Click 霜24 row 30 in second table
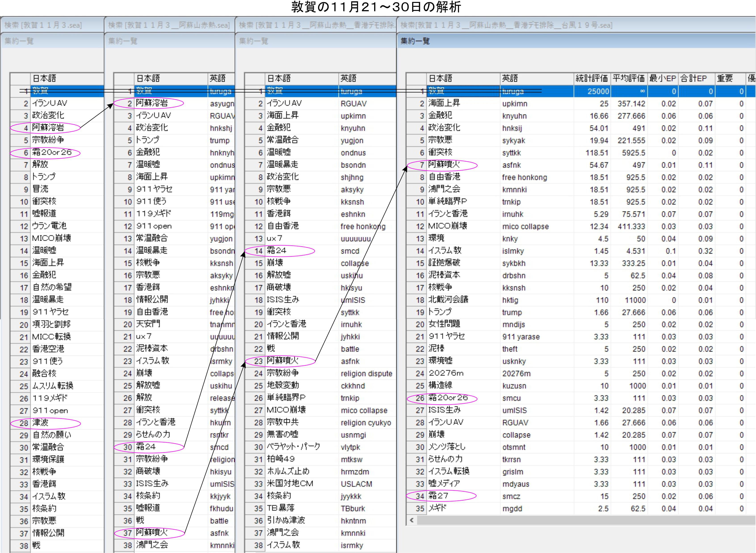The height and width of the screenshot is (553, 756). click(x=146, y=447)
